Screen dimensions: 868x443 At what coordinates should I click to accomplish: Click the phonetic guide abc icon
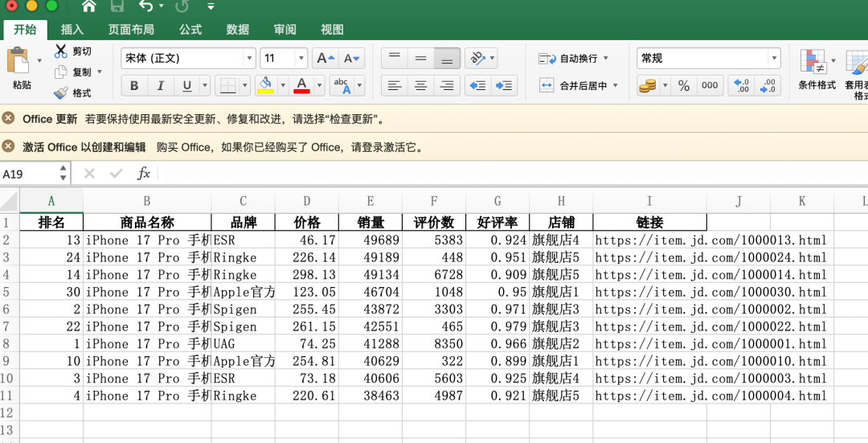coord(342,85)
